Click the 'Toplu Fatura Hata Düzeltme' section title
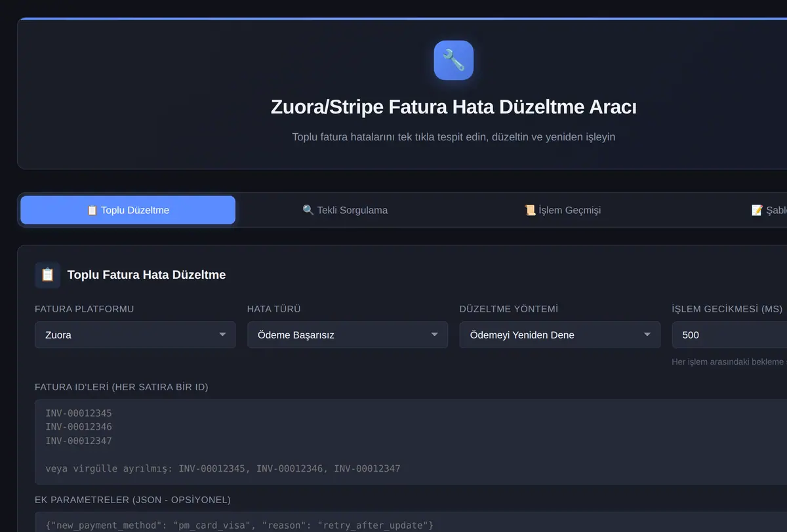 point(146,275)
